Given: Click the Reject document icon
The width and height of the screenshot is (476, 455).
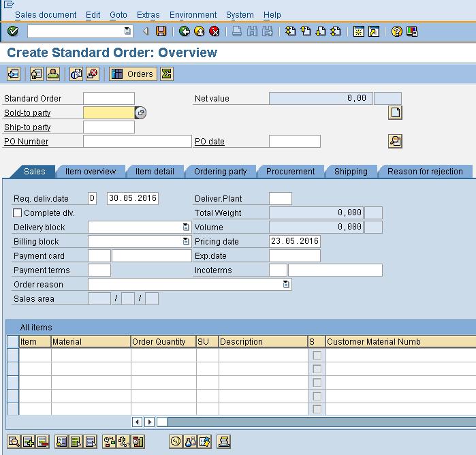Looking at the screenshot, I should pyautogui.click(x=93, y=74).
